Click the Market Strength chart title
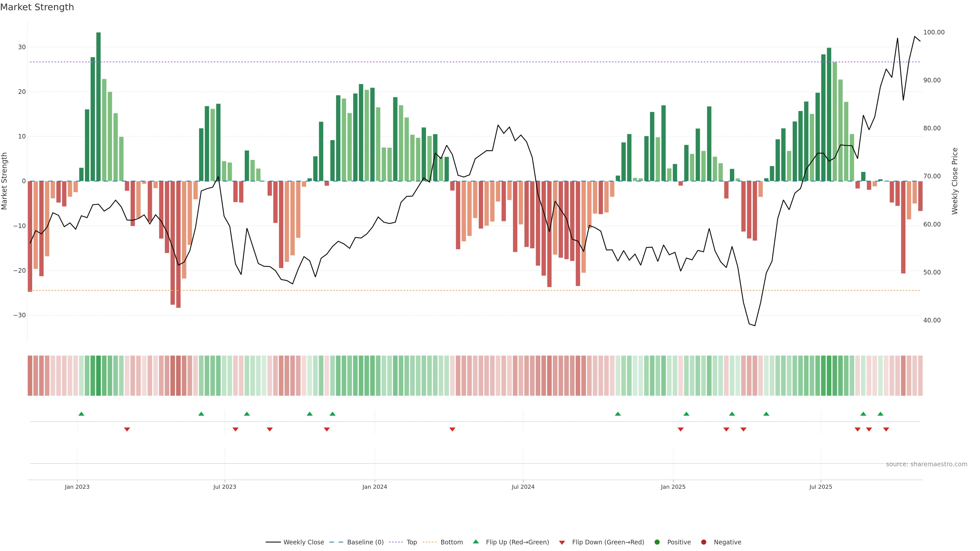 [x=37, y=7]
